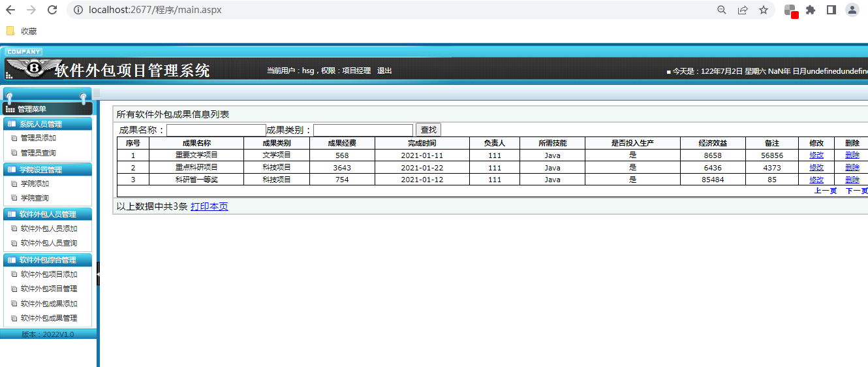Open the extensions puzzle icon
Screen dimensions: 868x367
(811, 10)
